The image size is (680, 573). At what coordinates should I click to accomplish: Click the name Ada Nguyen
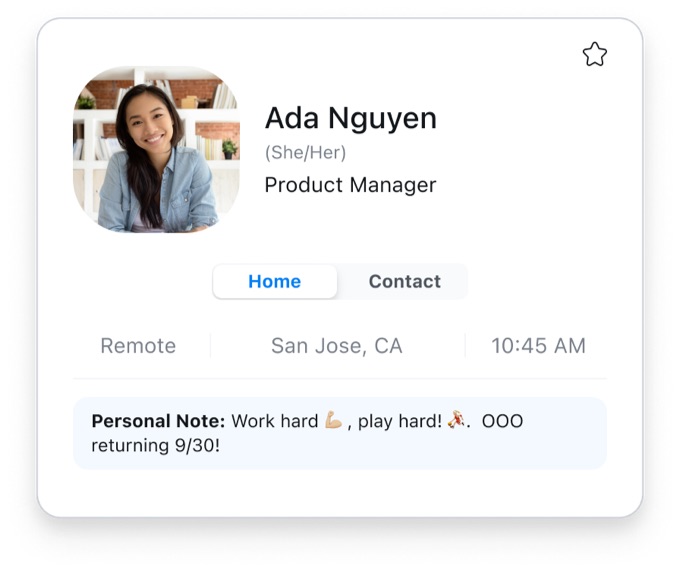(x=350, y=119)
